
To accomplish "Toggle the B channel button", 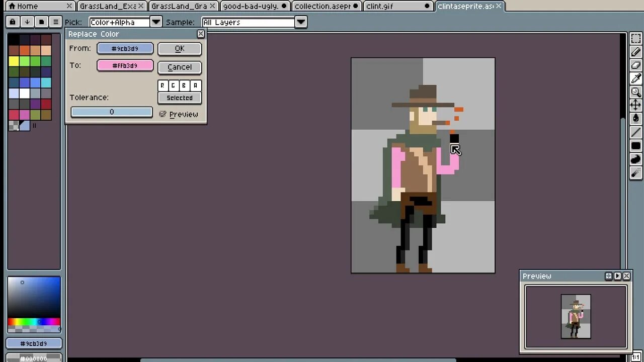I will (x=184, y=85).
